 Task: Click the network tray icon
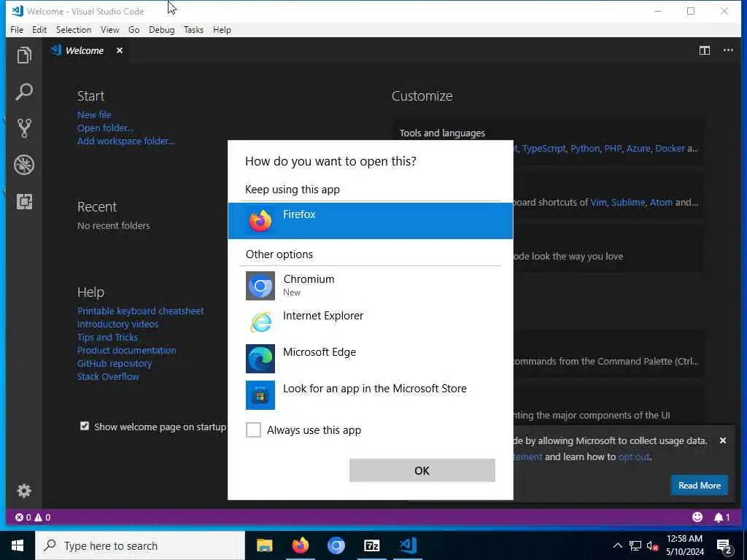[635, 545]
